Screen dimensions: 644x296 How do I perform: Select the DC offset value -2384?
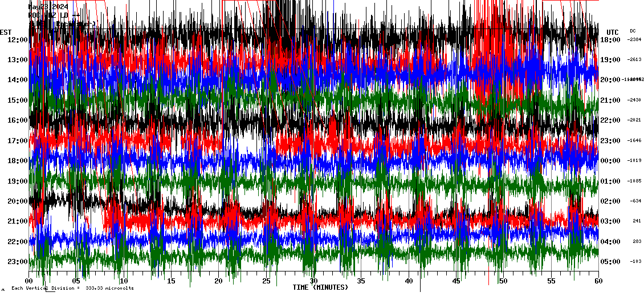634,39
